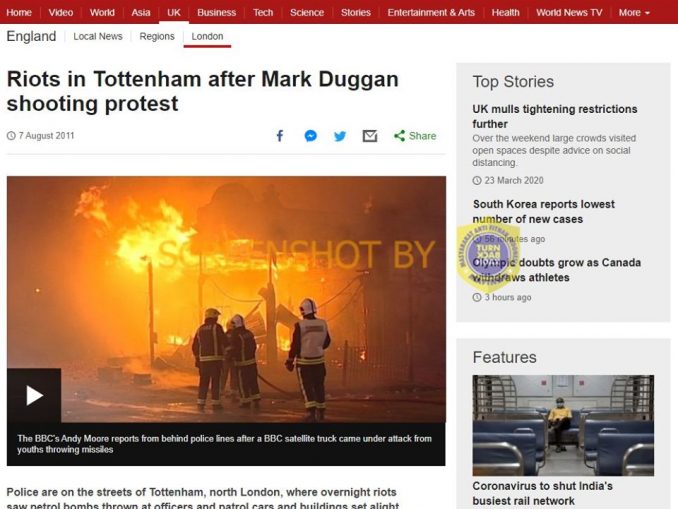Switch to the London sub-tab
Image resolution: width=678 pixels, height=509 pixels.
(208, 36)
